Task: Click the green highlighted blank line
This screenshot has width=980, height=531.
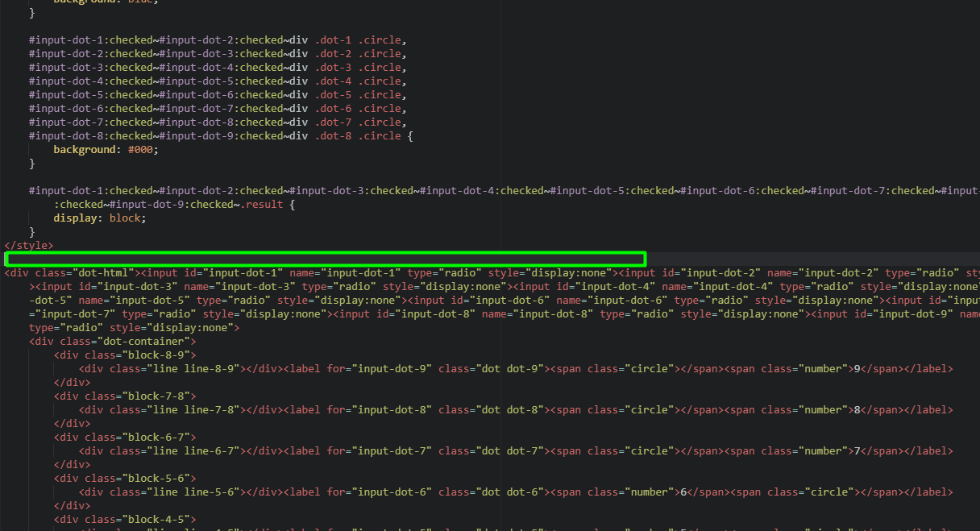Action: point(322,258)
